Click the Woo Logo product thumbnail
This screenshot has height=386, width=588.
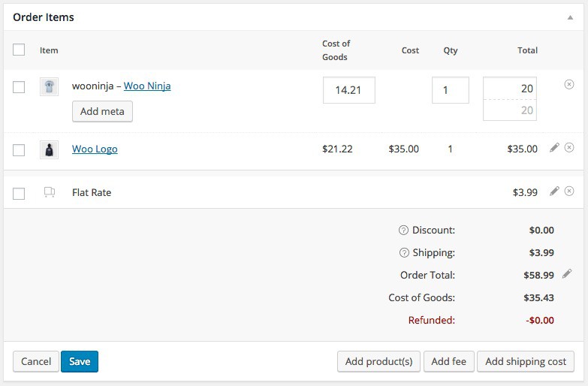tap(49, 149)
